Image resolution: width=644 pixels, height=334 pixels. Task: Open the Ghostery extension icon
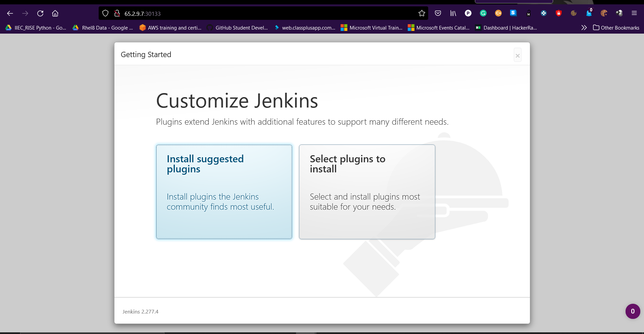[589, 13]
